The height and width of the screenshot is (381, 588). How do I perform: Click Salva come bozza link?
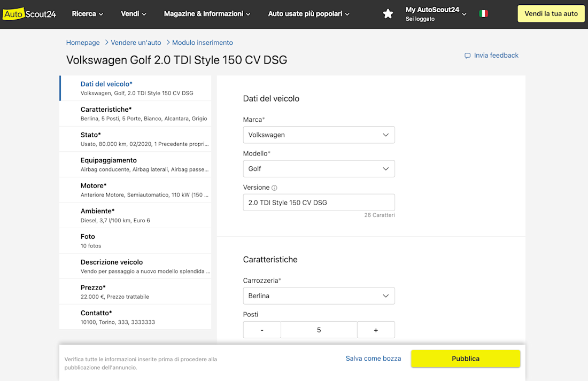(x=373, y=359)
